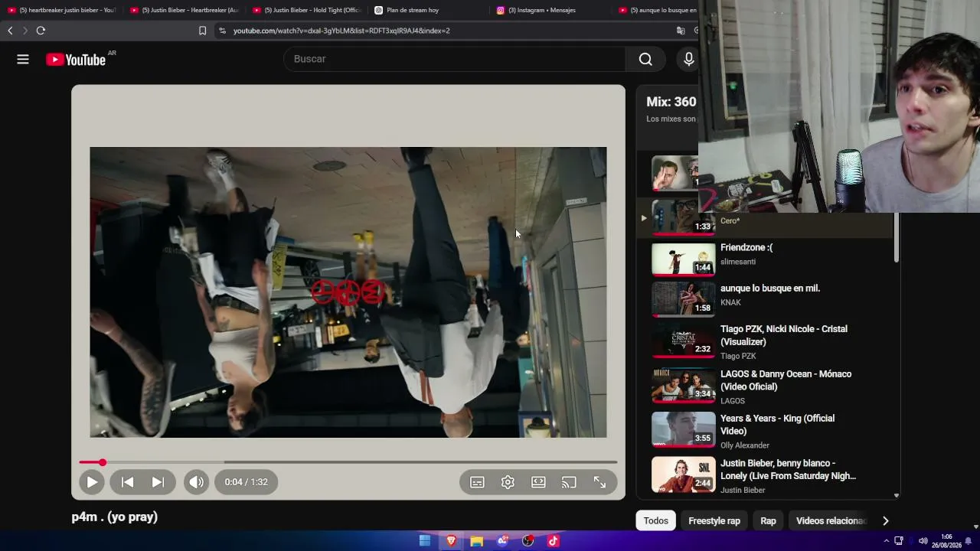
Task: Seek using the video progress bar scrubber
Action: tap(103, 462)
